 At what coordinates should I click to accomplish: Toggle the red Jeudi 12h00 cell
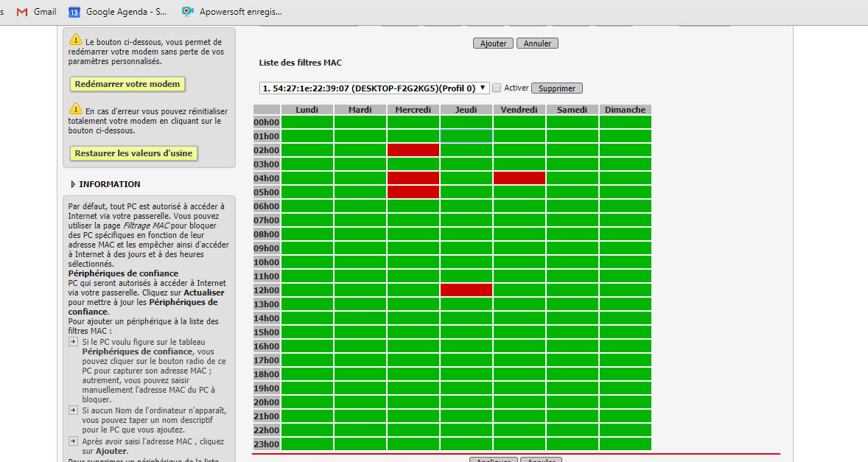[466, 290]
